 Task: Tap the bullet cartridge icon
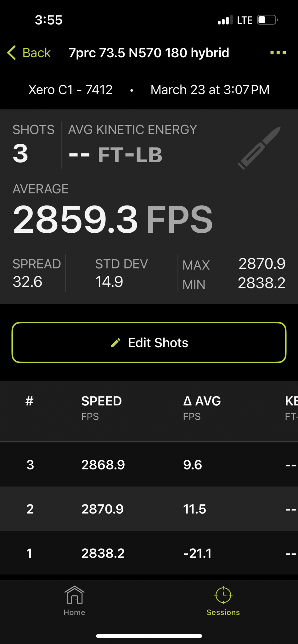tap(259, 147)
